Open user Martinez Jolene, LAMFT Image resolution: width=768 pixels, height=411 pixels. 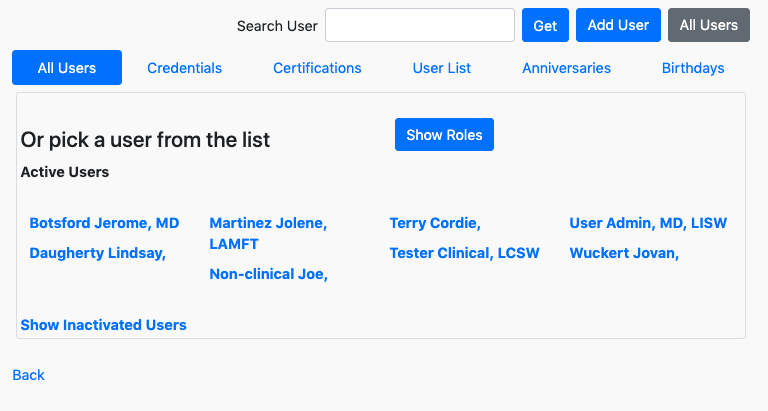click(268, 233)
